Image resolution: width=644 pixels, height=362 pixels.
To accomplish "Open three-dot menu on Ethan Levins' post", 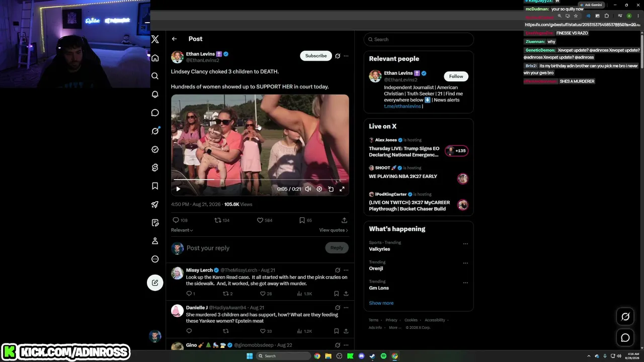I will [x=346, y=56].
